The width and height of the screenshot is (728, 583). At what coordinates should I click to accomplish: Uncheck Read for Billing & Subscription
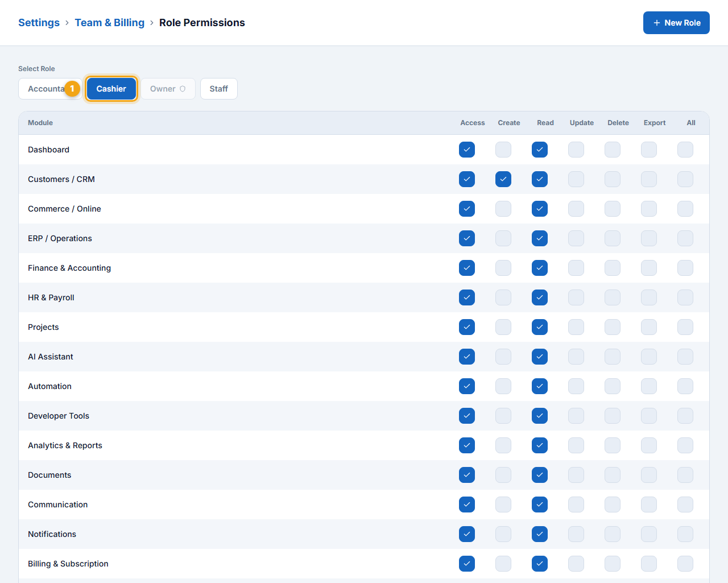540,564
